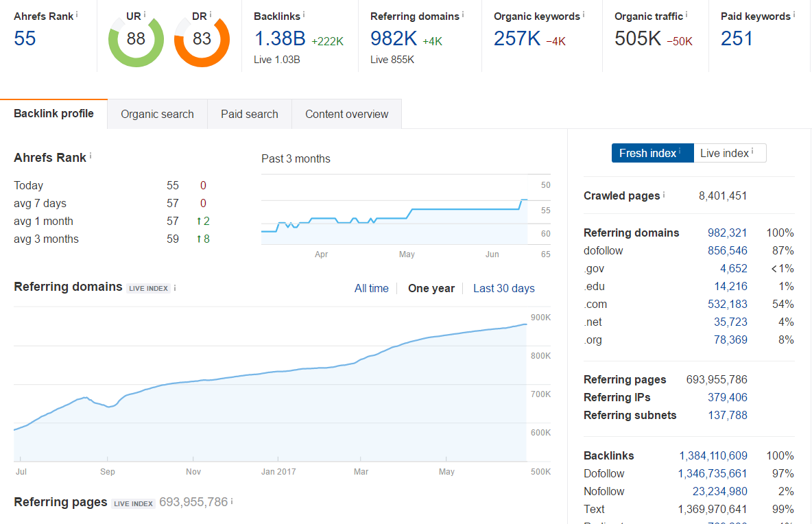Show info tooltip for Referring domains metric
Viewport: 812px width, 524px height.
point(463,14)
